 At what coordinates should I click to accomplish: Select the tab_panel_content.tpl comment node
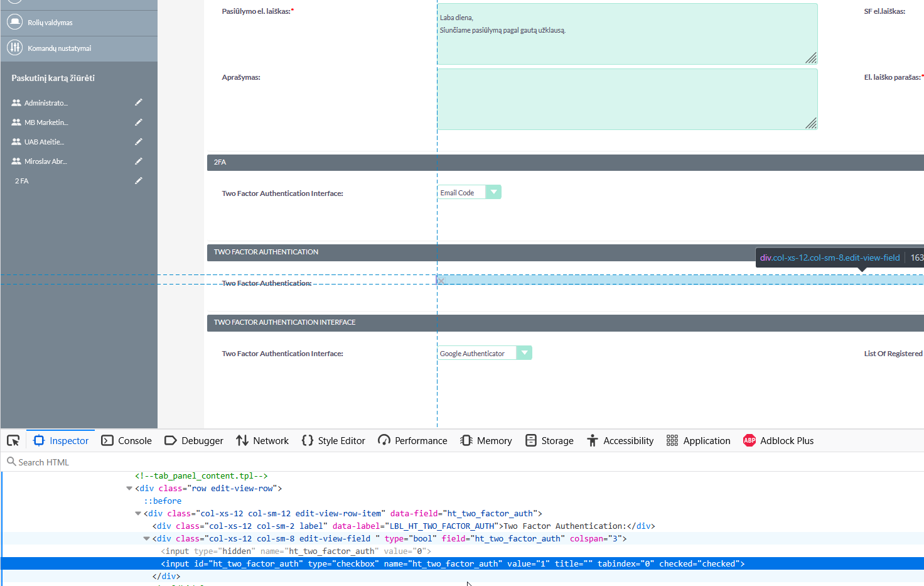coord(201,475)
